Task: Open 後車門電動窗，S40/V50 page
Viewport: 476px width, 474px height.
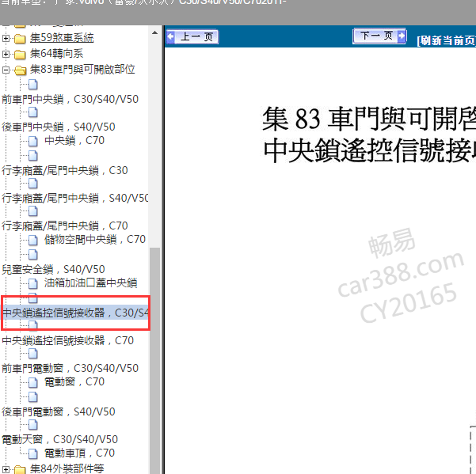Action: pyautogui.click(x=59, y=411)
